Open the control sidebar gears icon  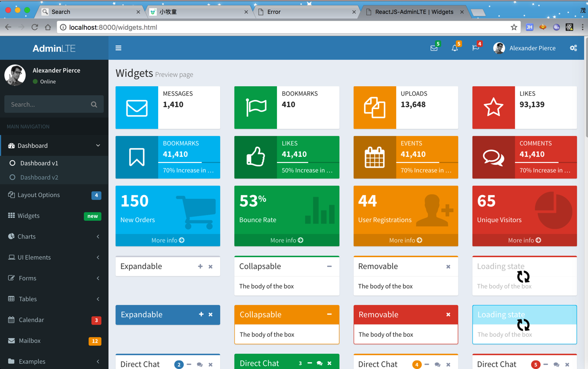click(573, 48)
